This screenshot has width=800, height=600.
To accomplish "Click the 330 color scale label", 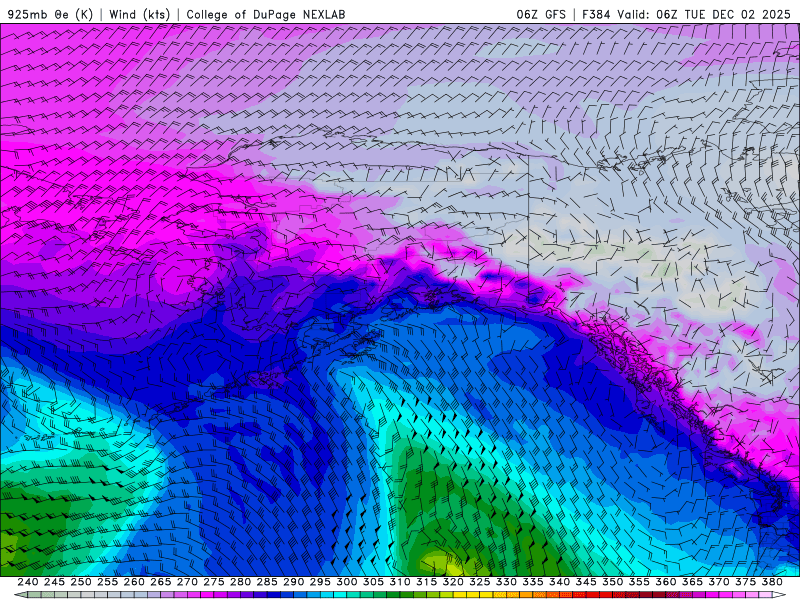I will (506, 582).
